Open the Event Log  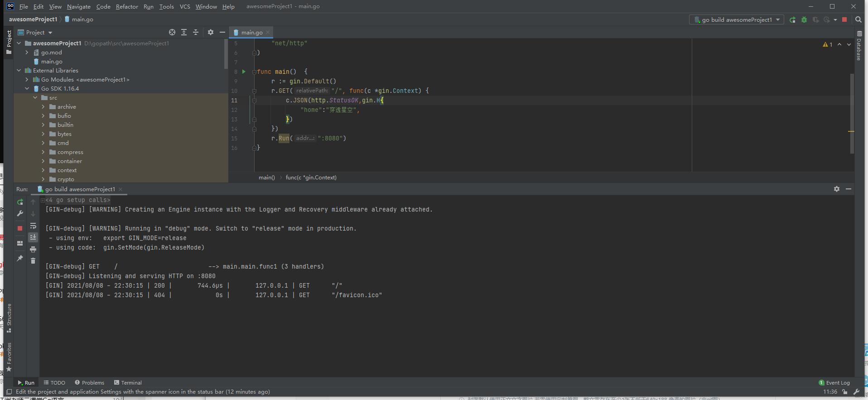pyautogui.click(x=834, y=383)
